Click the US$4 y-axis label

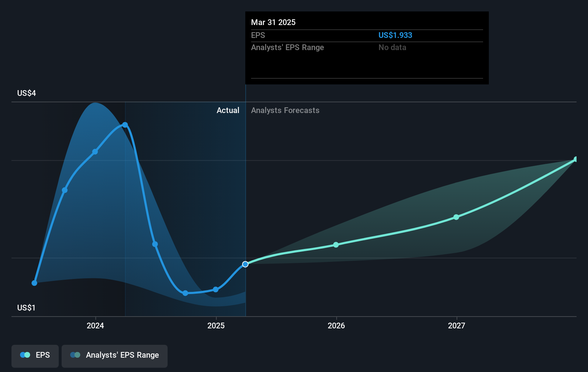(26, 93)
